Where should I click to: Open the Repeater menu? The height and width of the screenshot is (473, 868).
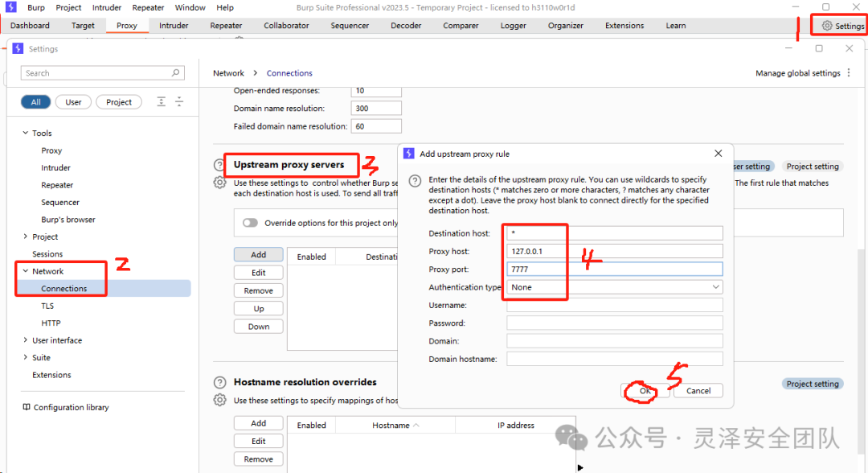tap(148, 8)
